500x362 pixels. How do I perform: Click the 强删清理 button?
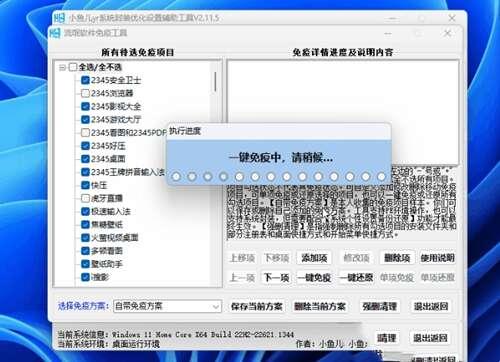pos(380,306)
